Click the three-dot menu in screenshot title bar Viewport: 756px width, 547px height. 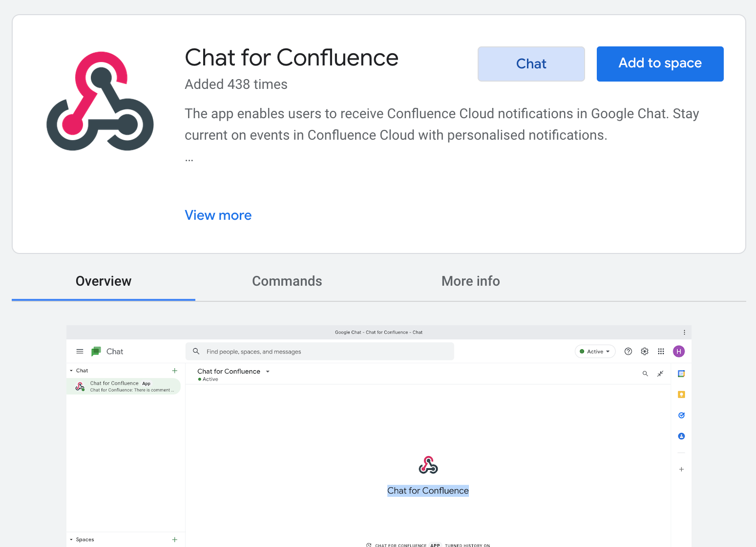[x=684, y=332]
